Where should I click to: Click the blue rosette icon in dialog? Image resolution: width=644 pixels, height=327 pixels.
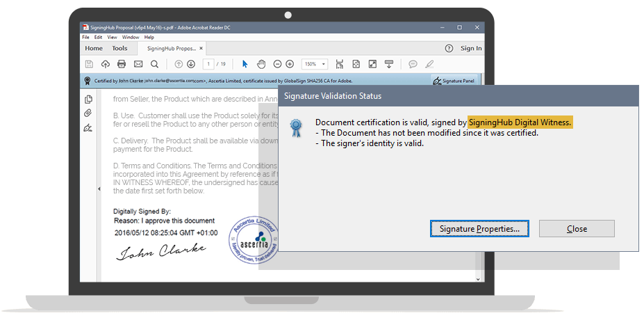(x=296, y=128)
